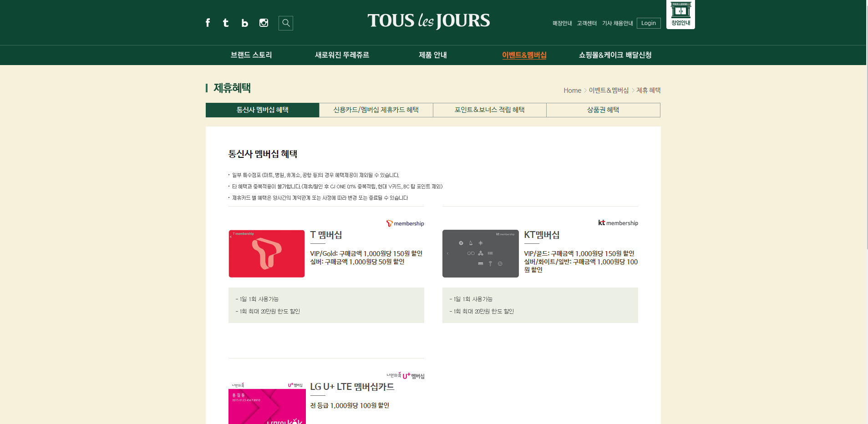Open the Naver blog icon
868x424 pixels.
[x=244, y=23]
